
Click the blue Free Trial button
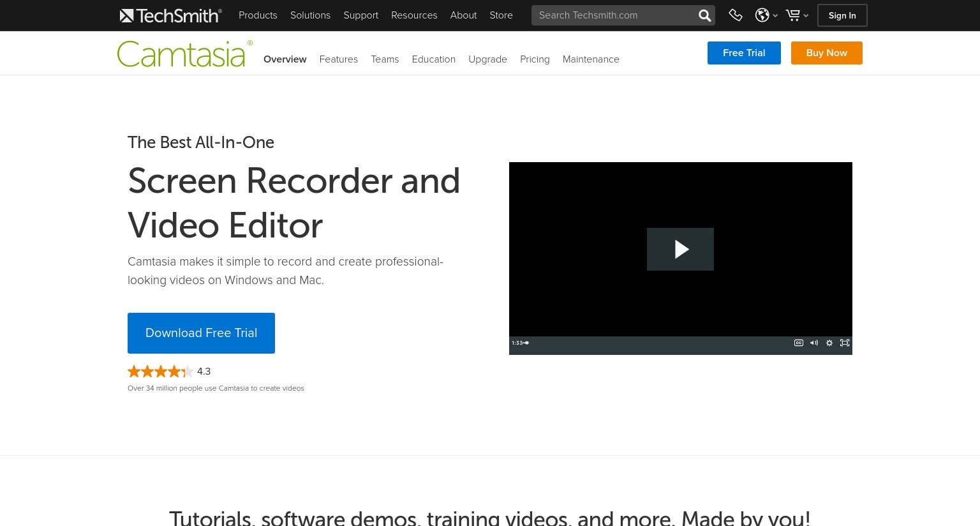tap(744, 53)
